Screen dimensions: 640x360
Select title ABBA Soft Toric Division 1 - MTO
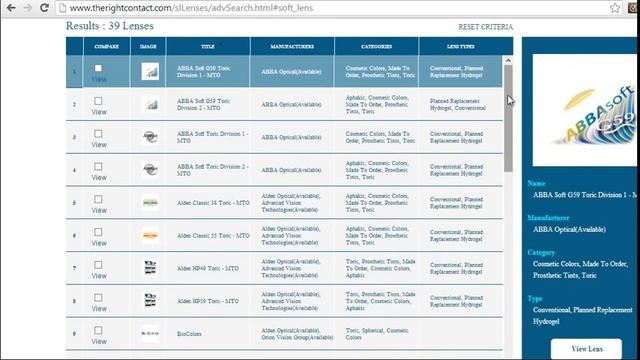click(x=212, y=137)
